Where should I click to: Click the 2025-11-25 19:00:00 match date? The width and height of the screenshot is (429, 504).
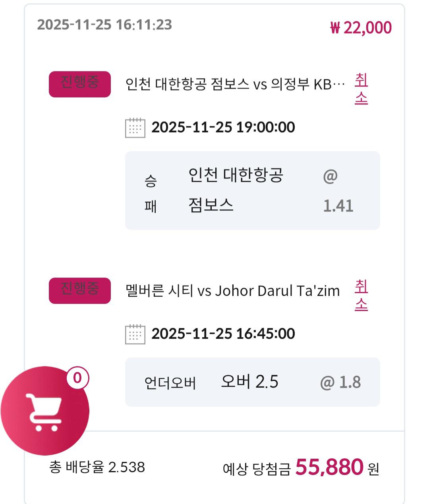[223, 127]
